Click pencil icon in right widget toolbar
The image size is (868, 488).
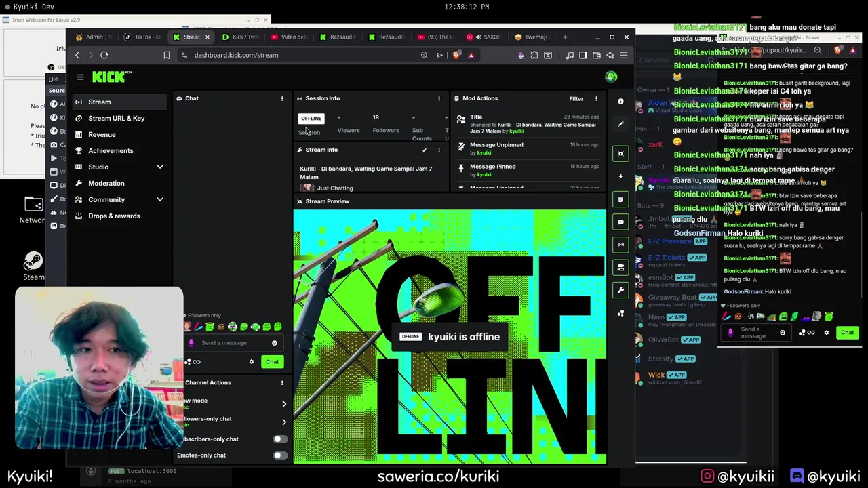click(x=620, y=124)
